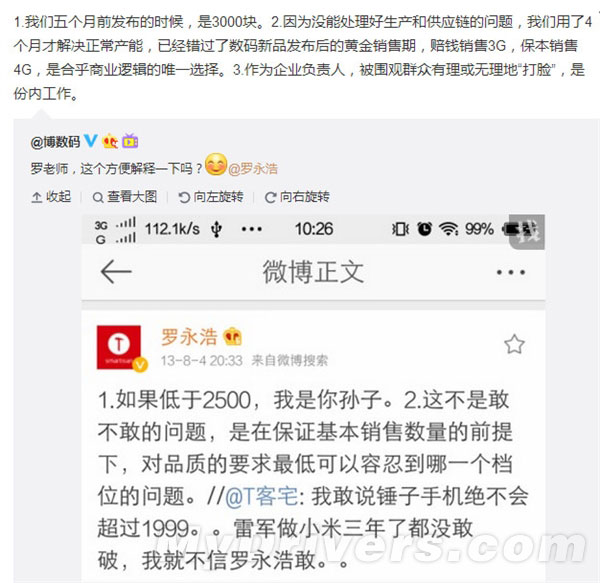Open 查看大图 to view large image
Image resolution: width=600 pixels, height=583 pixels.
point(125,197)
